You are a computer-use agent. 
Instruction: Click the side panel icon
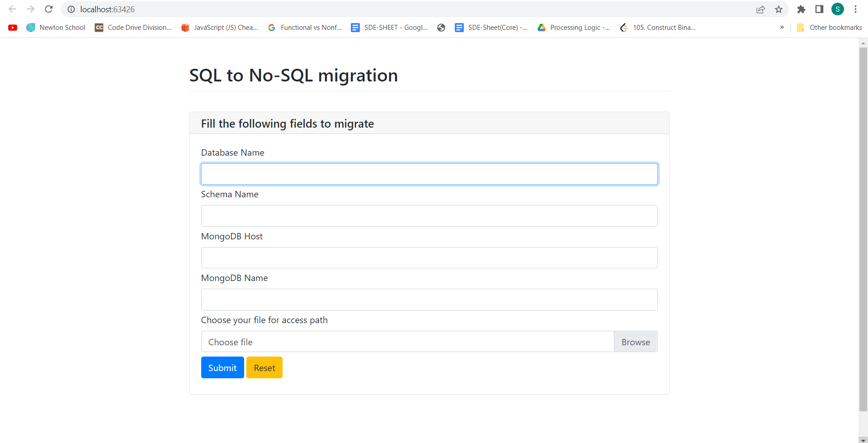[x=819, y=9]
